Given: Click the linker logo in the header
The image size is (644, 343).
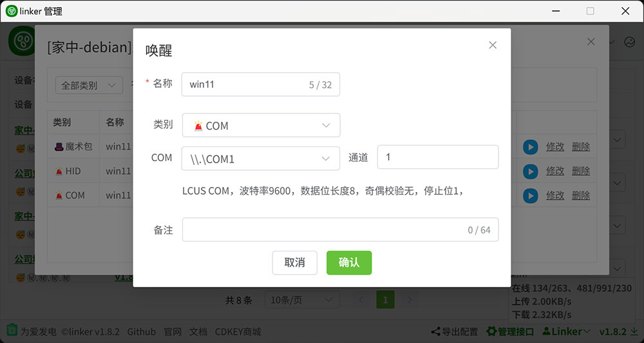Looking at the screenshot, I should coord(21,41).
